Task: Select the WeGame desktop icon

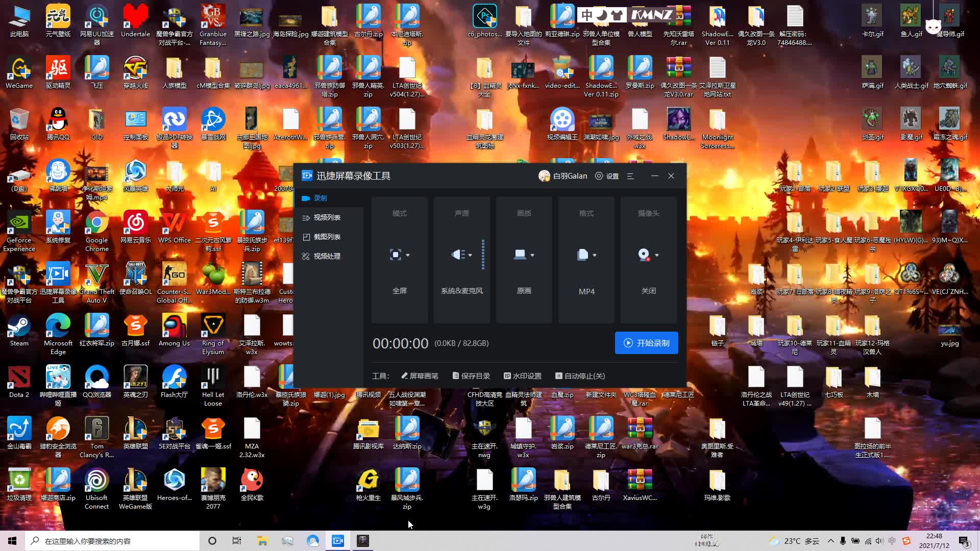Action: pos(19,73)
